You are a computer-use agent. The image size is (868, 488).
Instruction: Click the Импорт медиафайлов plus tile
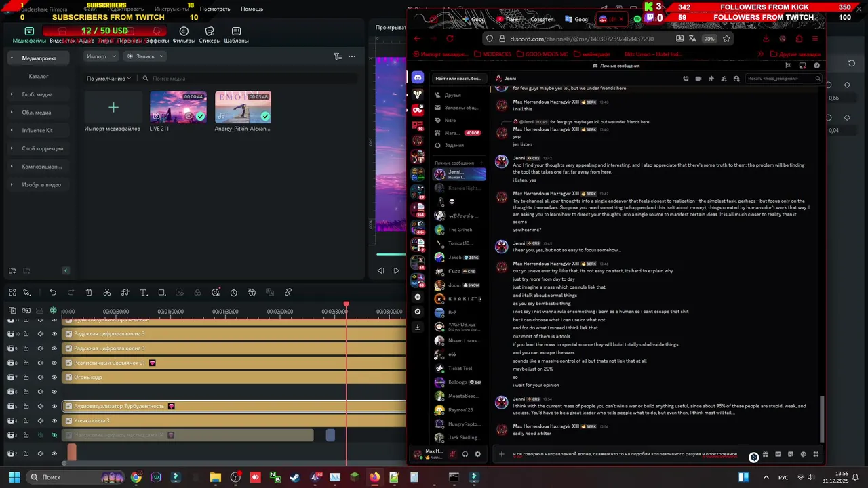pyautogui.click(x=113, y=107)
